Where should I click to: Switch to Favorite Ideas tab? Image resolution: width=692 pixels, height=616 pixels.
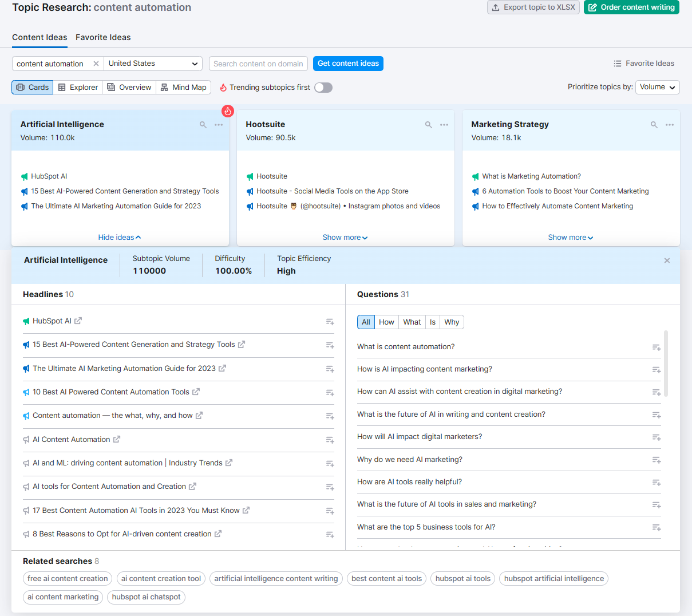tap(103, 37)
